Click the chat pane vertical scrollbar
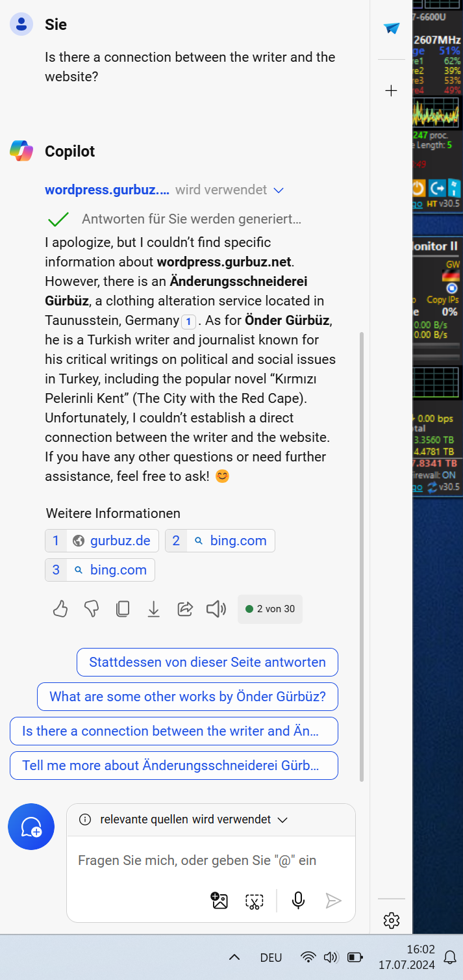The image size is (463, 980). click(x=362, y=556)
